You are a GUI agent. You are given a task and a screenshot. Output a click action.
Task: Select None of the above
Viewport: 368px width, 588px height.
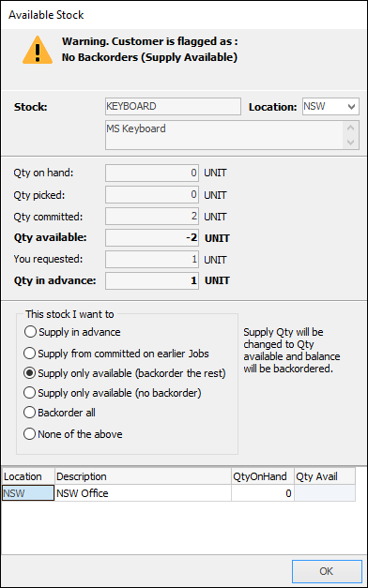pos(73,434)
